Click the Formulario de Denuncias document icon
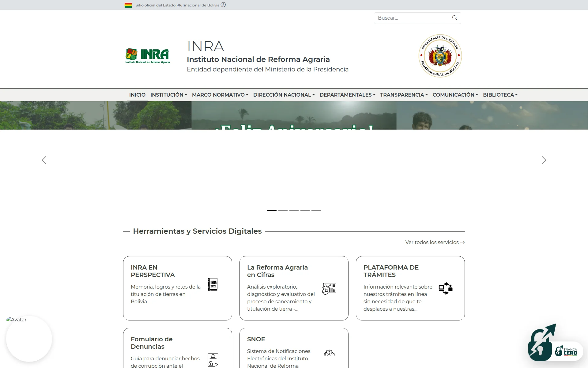 click(x=213, y=360)
